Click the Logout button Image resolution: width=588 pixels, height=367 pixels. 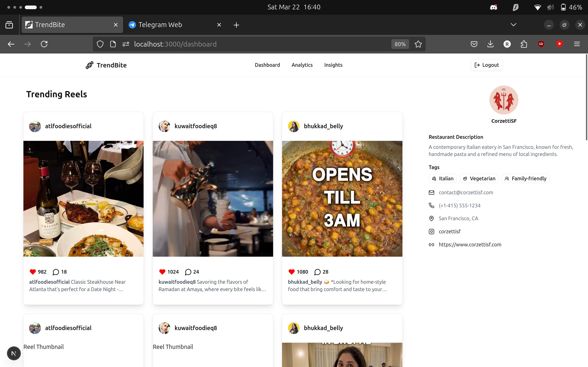click(486, 65)
